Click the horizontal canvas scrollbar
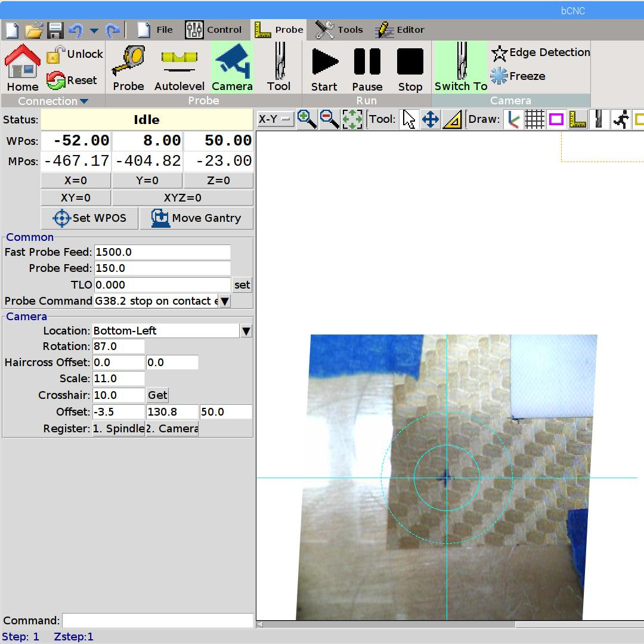644x644 pixels. 388,624
